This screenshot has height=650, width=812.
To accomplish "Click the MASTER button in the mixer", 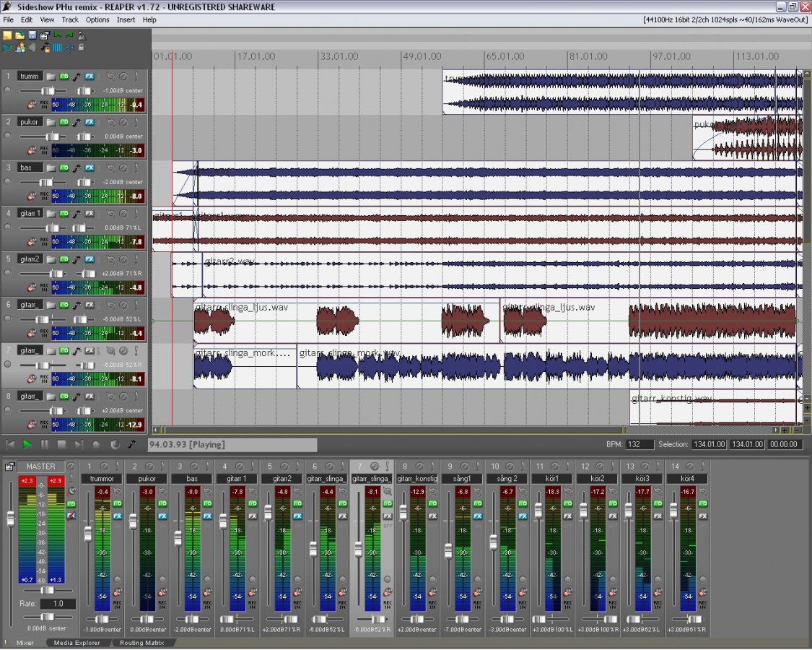I will pos(40,467).
